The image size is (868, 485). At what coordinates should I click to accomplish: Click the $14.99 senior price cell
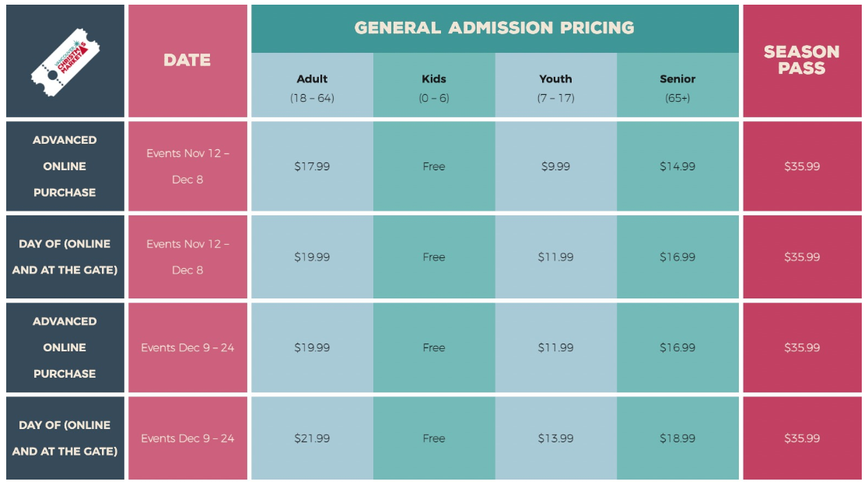[x=677, y=166]
